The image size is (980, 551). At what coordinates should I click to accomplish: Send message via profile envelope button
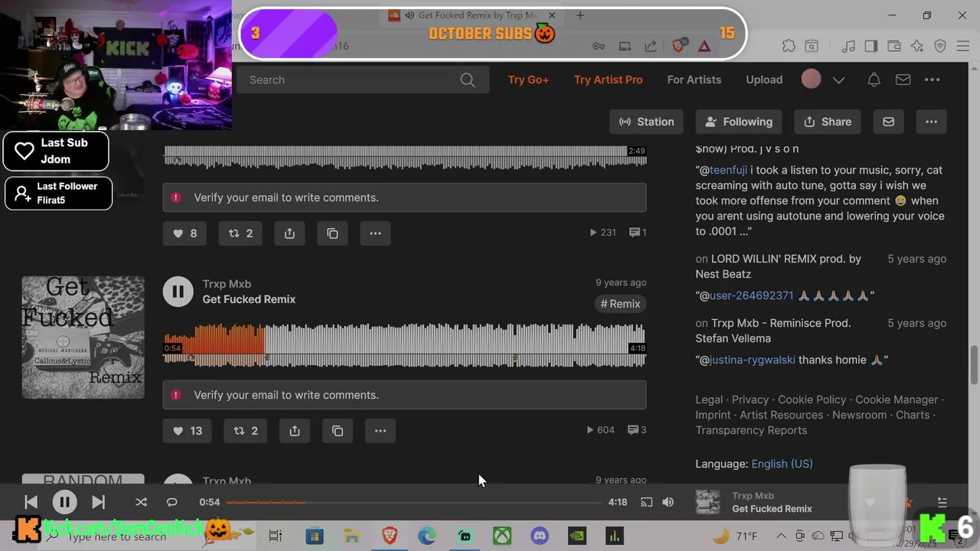pos(888,122)
